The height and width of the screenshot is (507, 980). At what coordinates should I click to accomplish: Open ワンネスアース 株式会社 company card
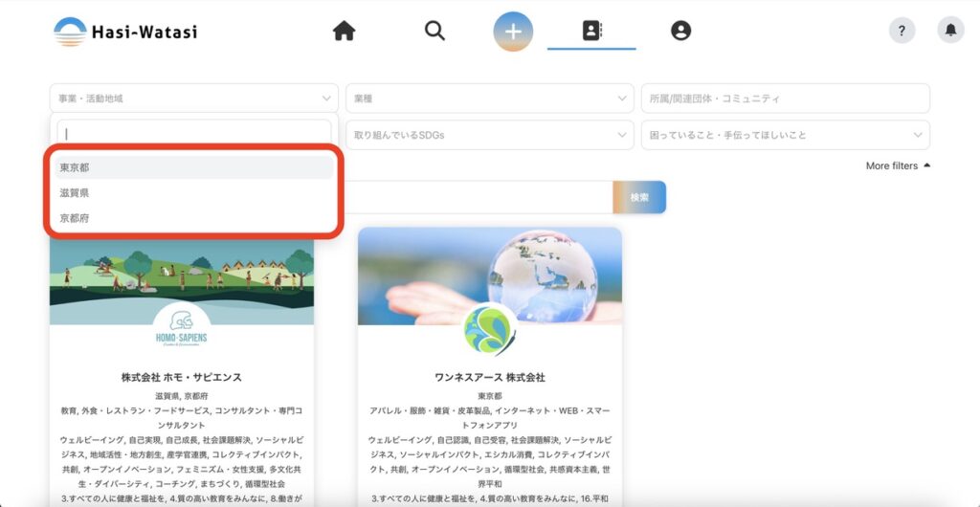489,377
